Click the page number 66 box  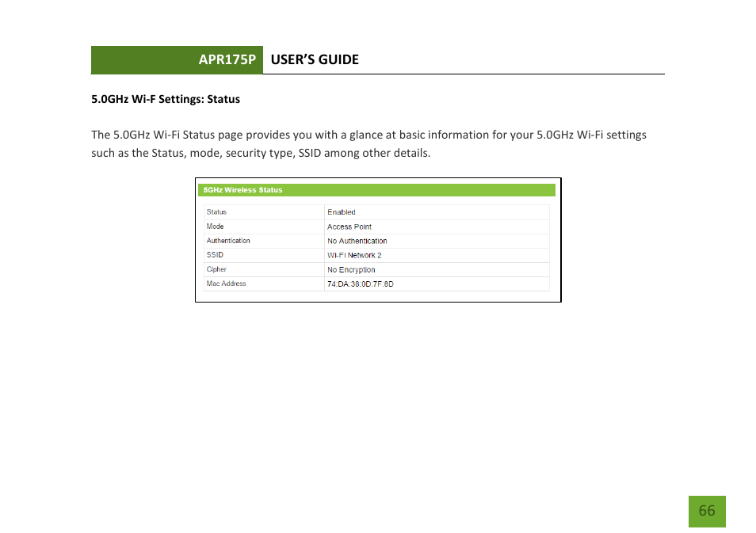707,511
